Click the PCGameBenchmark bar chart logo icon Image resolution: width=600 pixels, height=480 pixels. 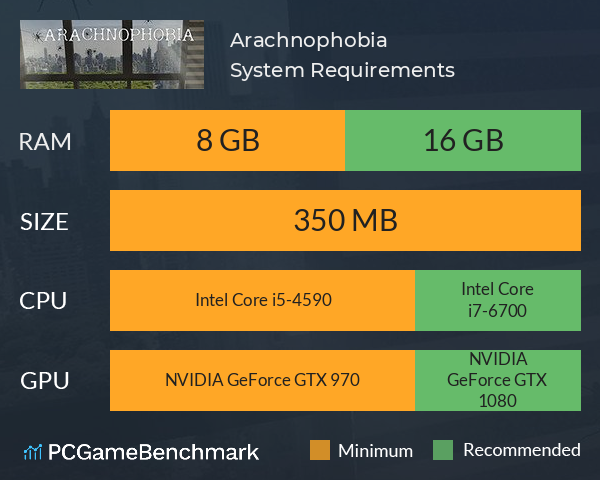pos(33,452)
